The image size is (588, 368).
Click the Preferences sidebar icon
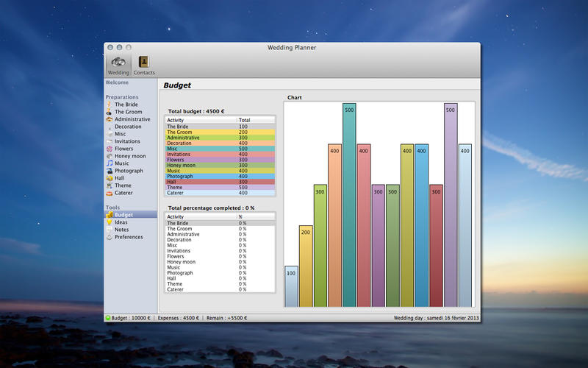pyautogui.click(x=109, y=237)
